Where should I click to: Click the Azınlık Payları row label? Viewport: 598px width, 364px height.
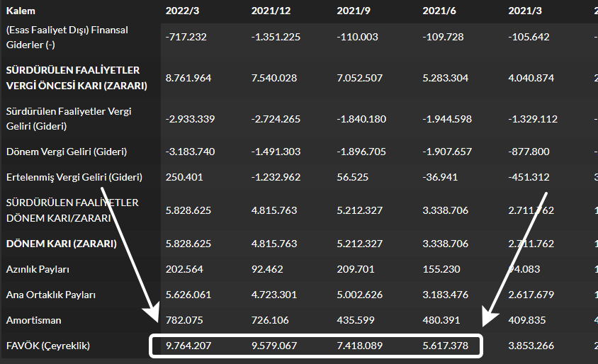click(x=38, y=269)
